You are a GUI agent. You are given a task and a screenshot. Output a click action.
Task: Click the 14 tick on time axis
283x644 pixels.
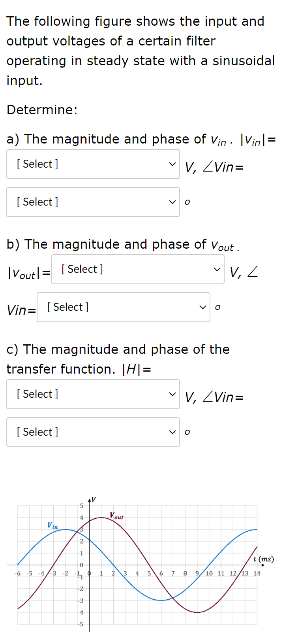tap(257, 573)
